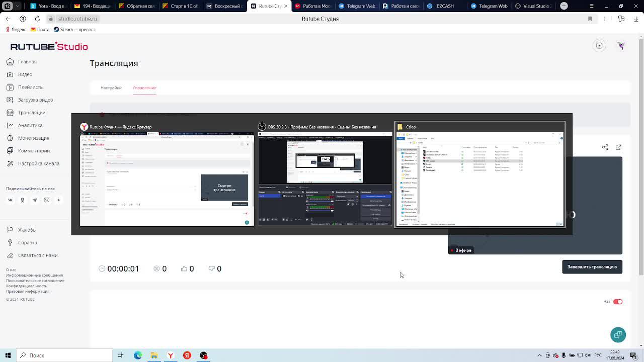
Task: Open the channel avatar menu in header
Action: click(621, 46)
